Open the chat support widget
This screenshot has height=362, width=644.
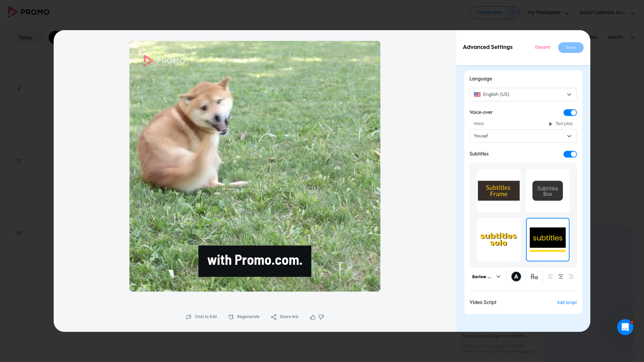[x=625, y=327]
